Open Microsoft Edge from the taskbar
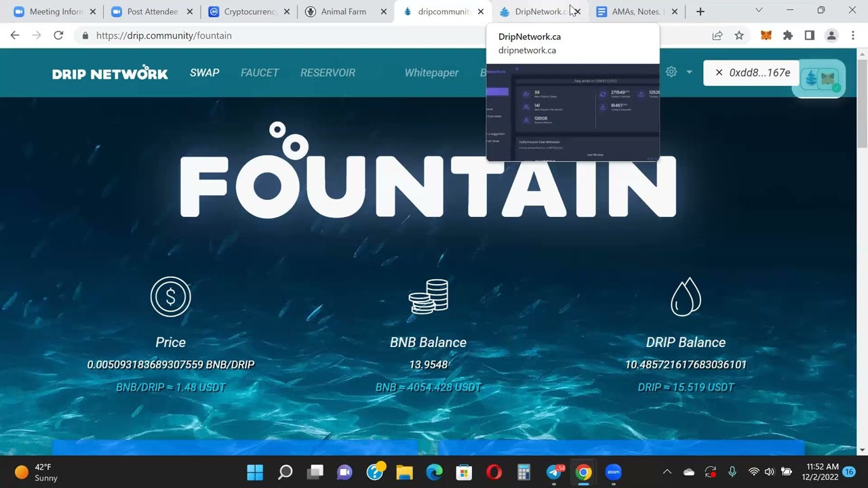This screenshot has width=868, height=488. (x=434, y=472)
